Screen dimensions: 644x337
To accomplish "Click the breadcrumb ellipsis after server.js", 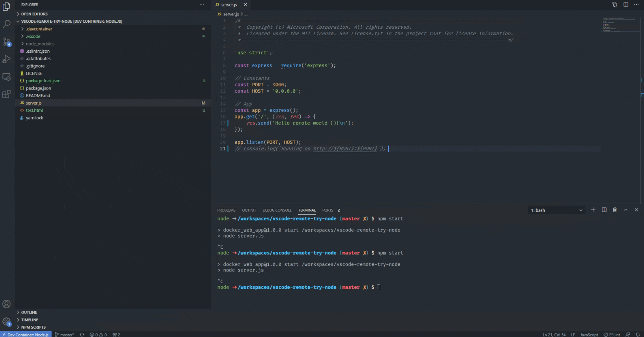I will point(246,14).
